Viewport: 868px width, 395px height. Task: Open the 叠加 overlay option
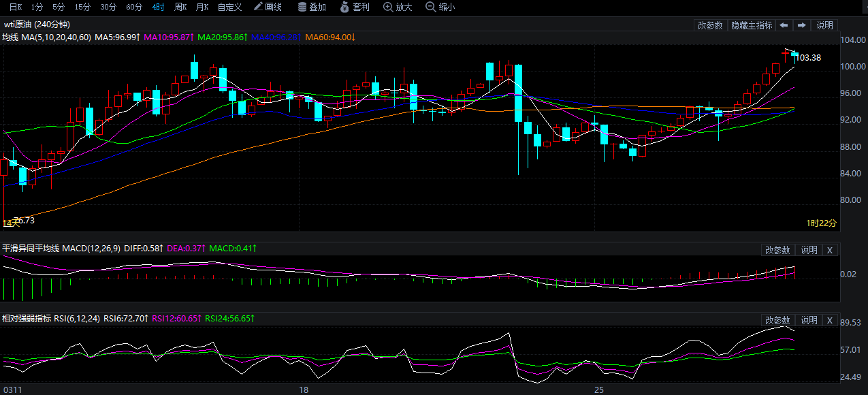312,7
